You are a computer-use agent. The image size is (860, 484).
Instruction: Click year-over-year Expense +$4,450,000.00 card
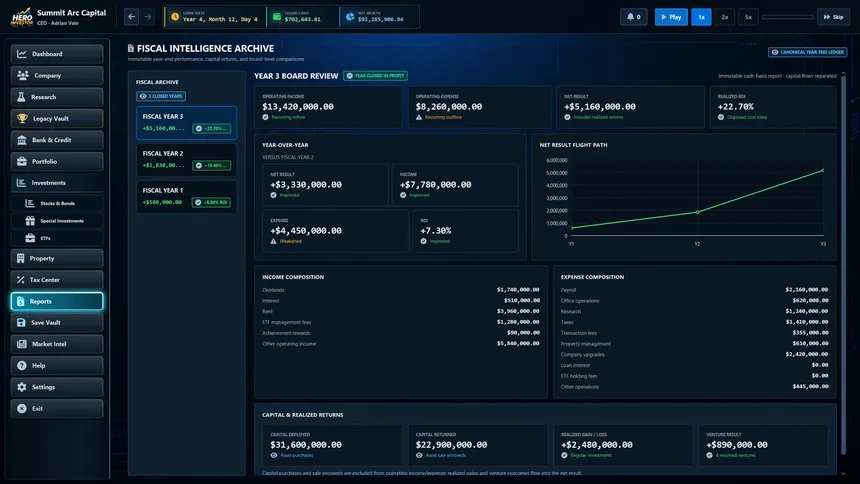pos(335,231)
